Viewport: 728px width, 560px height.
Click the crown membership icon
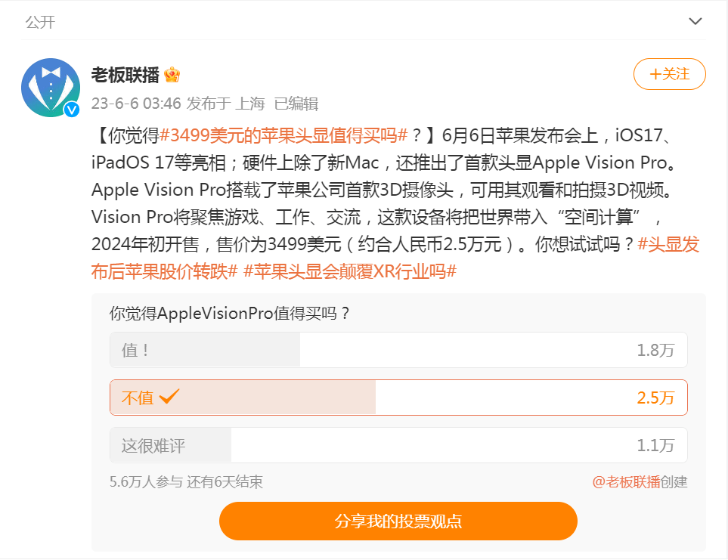click(x=172, y=75)
